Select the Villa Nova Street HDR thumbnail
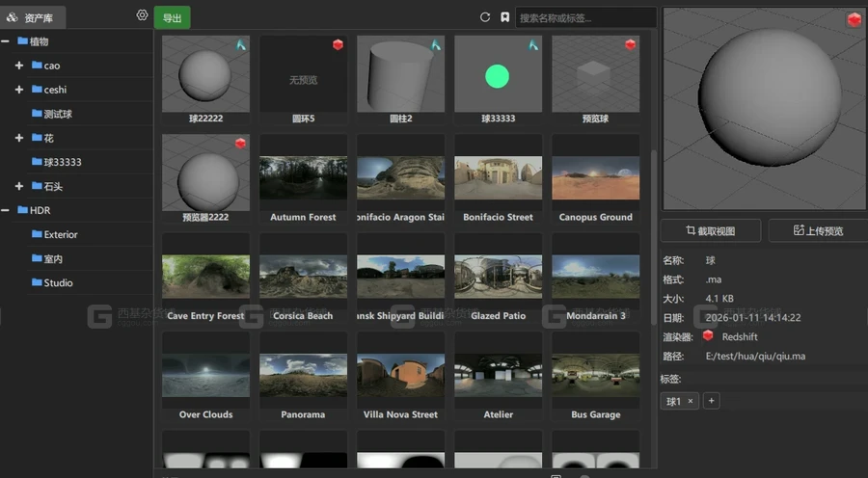 (401, 375)
